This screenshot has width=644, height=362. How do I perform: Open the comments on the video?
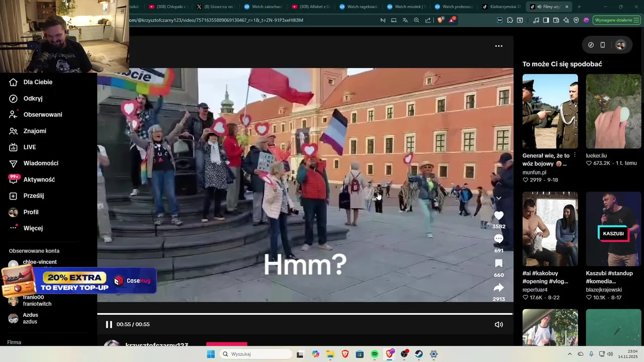pyautogui.click(x=499, y=239)
